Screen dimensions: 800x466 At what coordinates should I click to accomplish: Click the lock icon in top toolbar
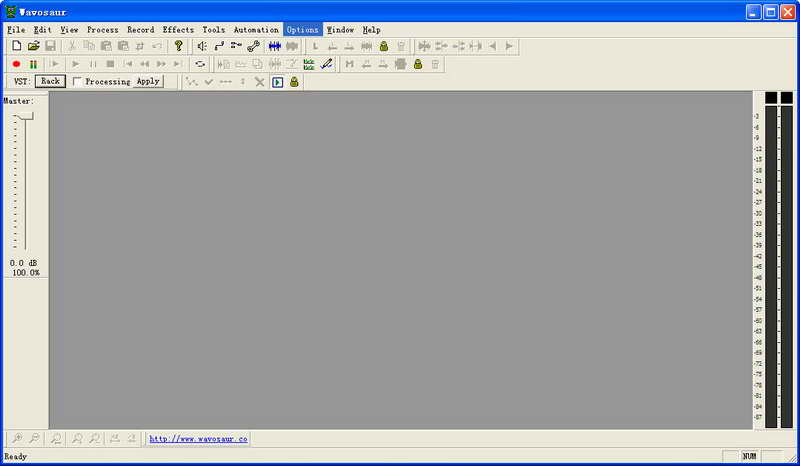pos(384,46)
